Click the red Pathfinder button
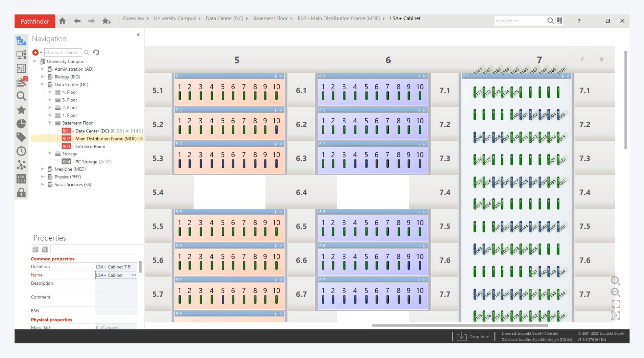 pyautogui.click(x=35, y=21)
